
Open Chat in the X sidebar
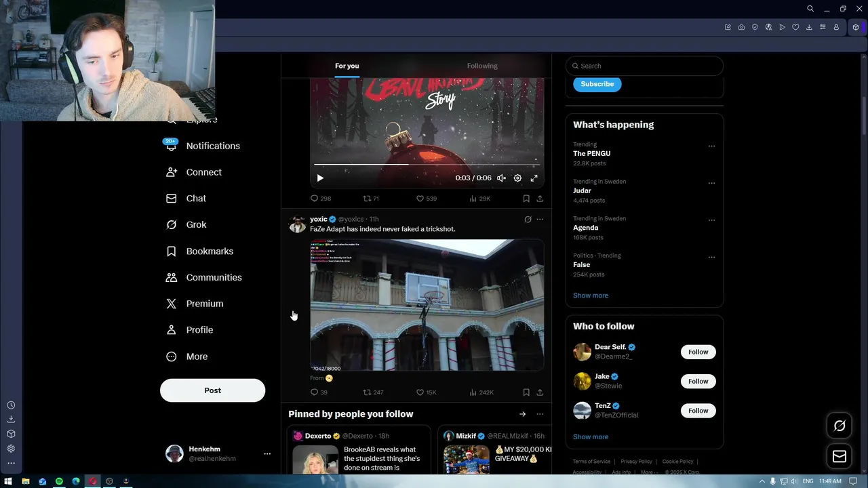pos(186,199)
